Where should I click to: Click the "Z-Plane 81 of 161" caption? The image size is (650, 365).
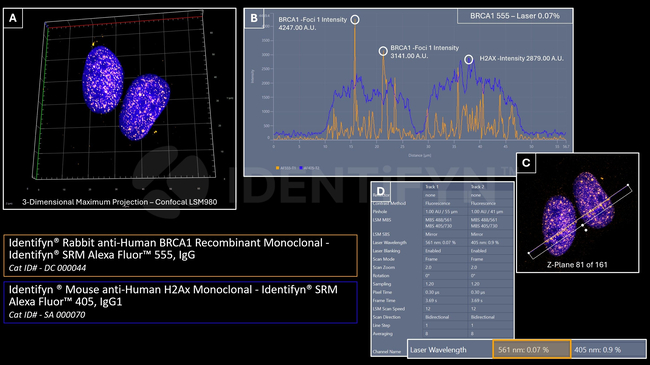577,265
